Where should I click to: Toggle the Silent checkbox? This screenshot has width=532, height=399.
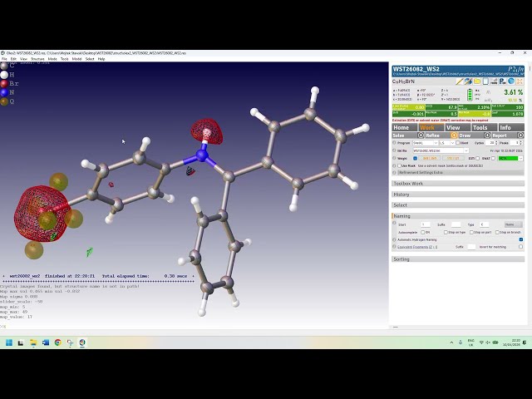458,143
